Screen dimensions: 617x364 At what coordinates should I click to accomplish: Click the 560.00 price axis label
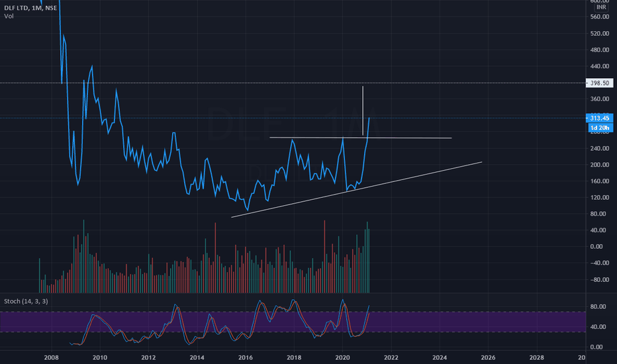coord(600,17)
